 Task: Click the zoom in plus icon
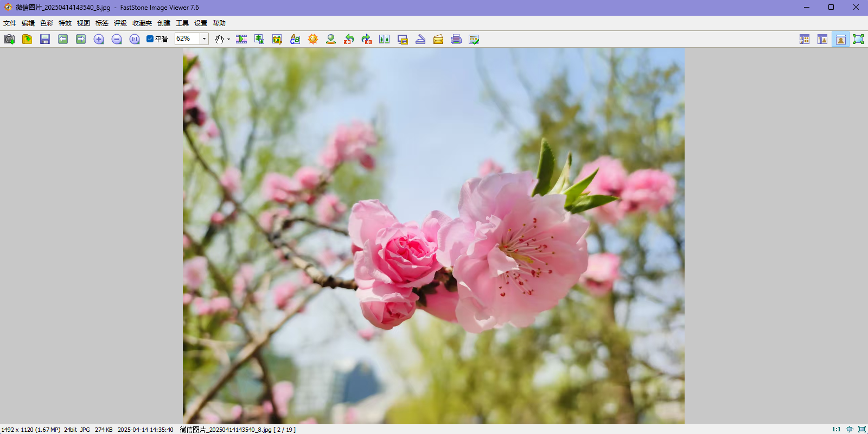coord(99,39)
